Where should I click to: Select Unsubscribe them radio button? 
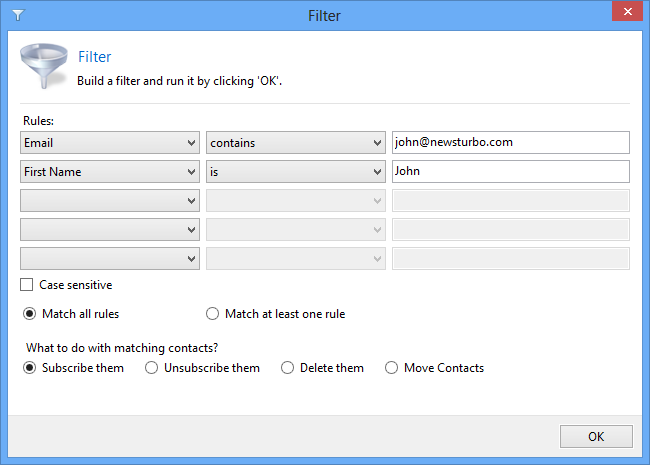152,368
